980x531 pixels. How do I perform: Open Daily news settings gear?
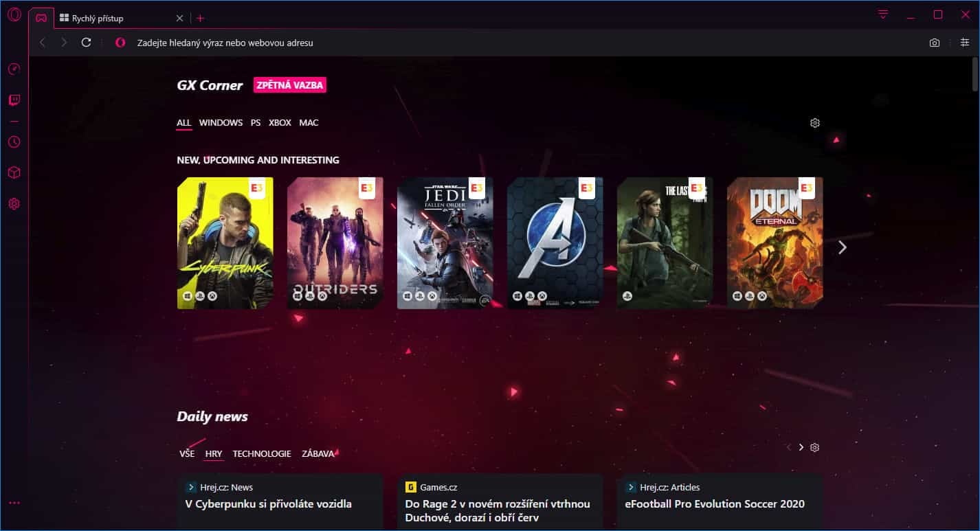click(x=815, y=447)
